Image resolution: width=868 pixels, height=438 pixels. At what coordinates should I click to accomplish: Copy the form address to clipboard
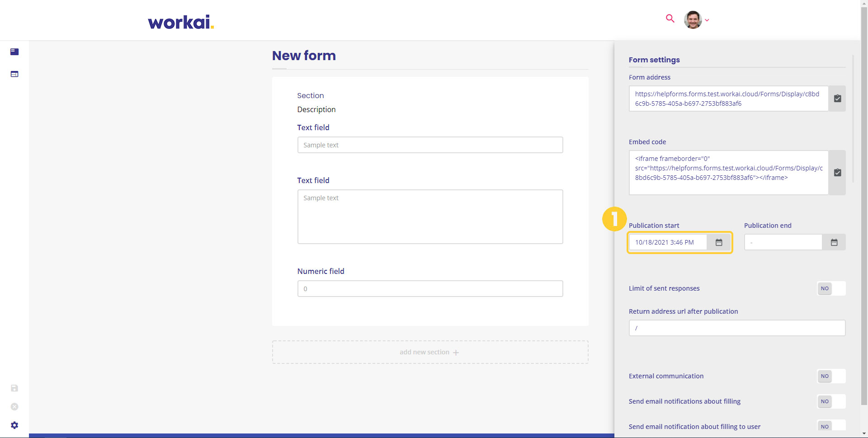837,99
